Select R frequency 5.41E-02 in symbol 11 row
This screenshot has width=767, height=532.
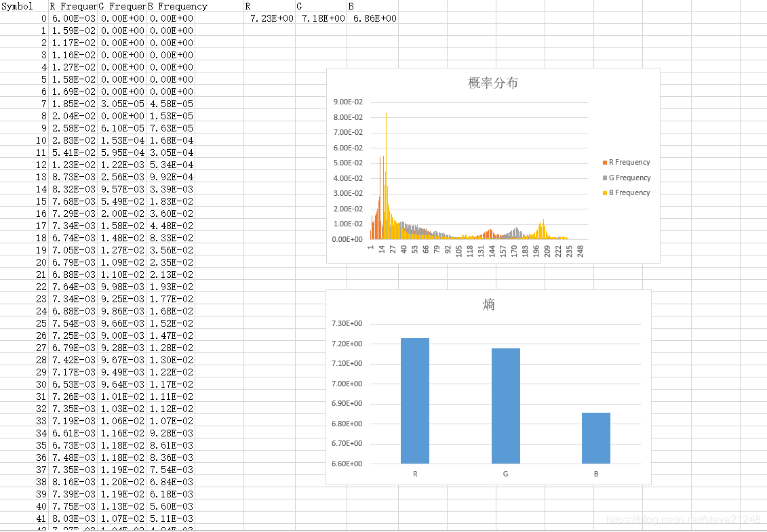click(73, 152)
